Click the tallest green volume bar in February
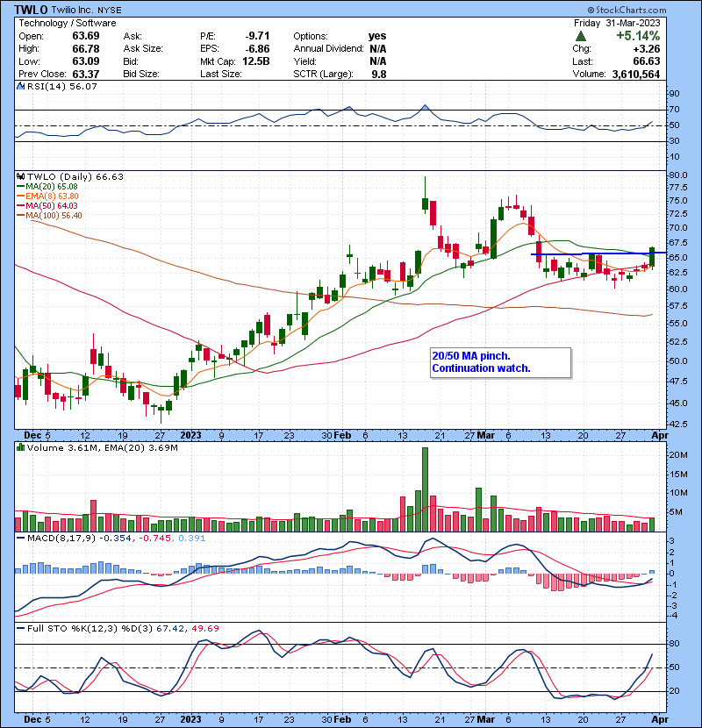This screenshot has width=702, height=728. [425, 489]
